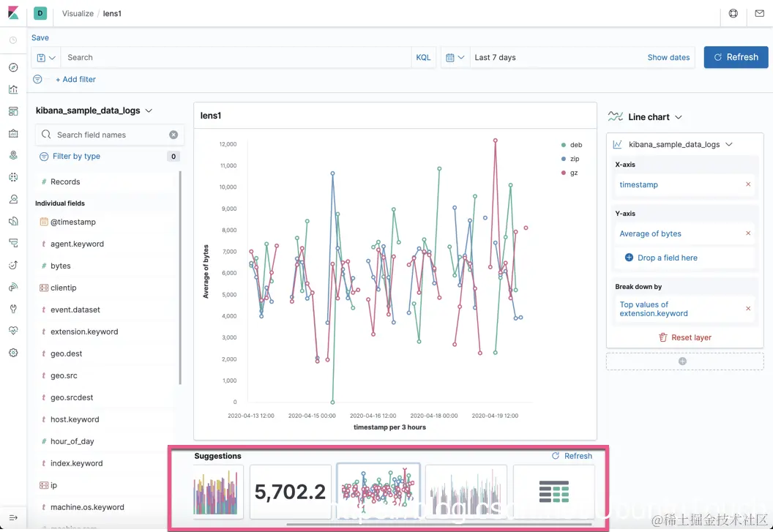This screenshot has height=532, width=773.
Task: Clear the field name search with X
Action: point(173,135)
